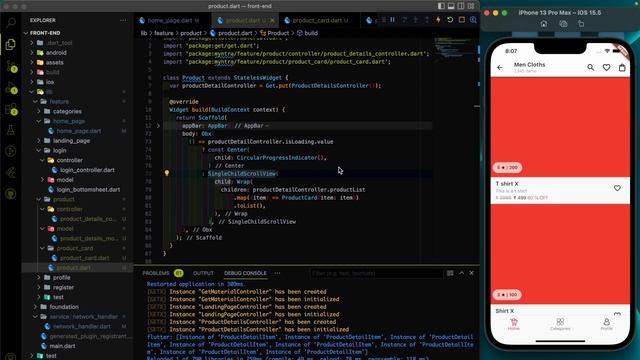Screen dimensions: 640x360
Task: Close the product.dart editor tab
Action: [x=272, y=20]
